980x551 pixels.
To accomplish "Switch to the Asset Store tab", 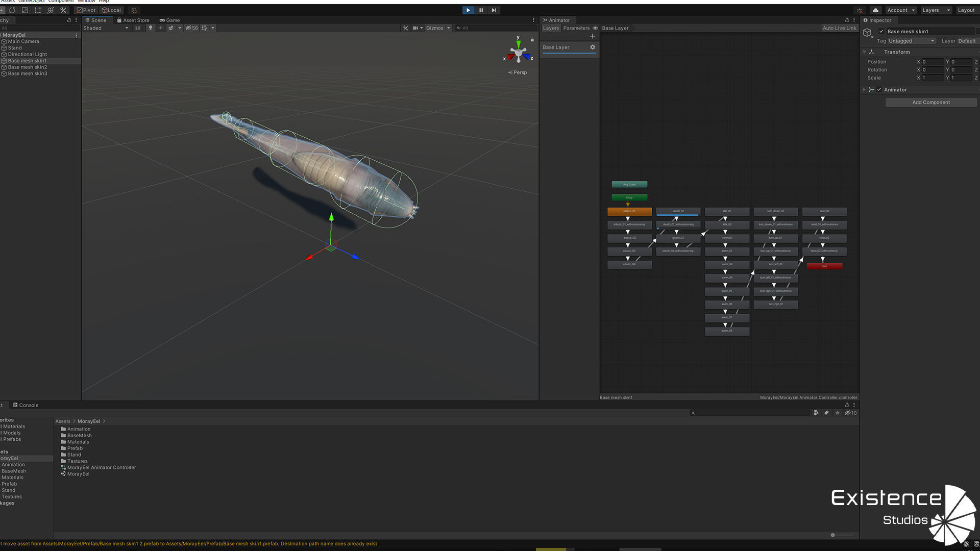I will pyautogui.click(x=133, y=20).
